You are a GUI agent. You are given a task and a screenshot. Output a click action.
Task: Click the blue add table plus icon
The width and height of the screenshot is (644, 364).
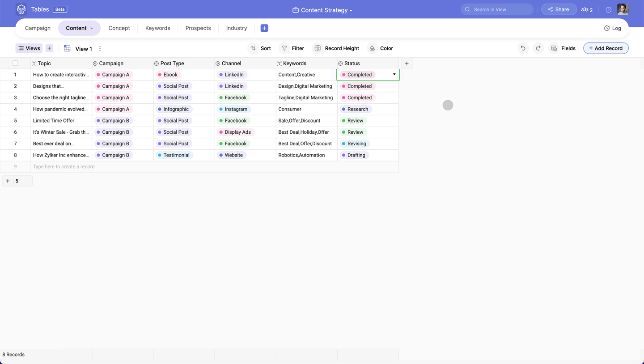pyautogui.click(x=264, y=28)
